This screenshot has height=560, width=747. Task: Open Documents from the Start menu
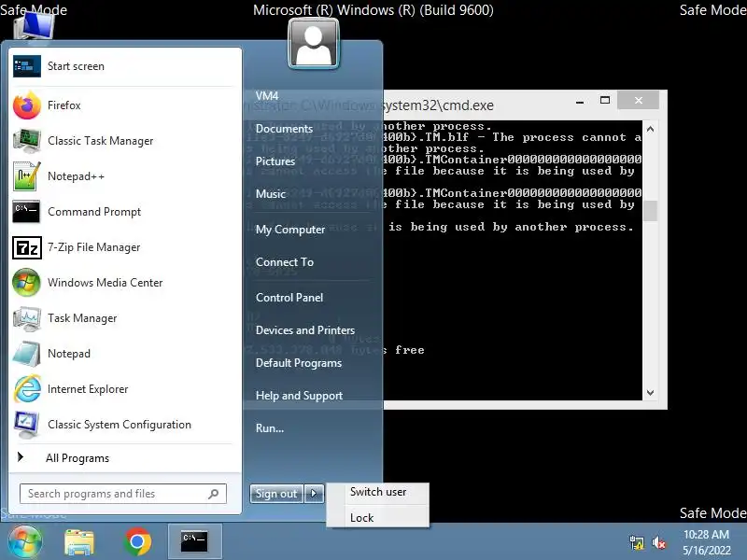[285, 129]
